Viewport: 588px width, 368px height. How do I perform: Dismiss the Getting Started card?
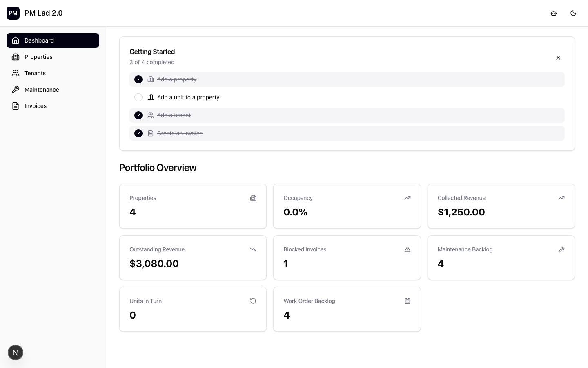tap(558, 58)
